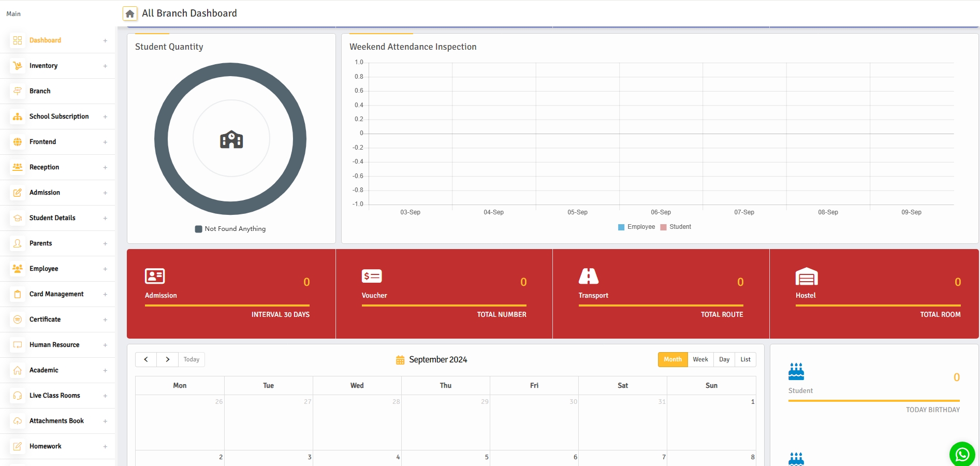Viewport: 980px width, 466px height.
Task: Expand the Student Details menu
Action: (x=52, y=218)
